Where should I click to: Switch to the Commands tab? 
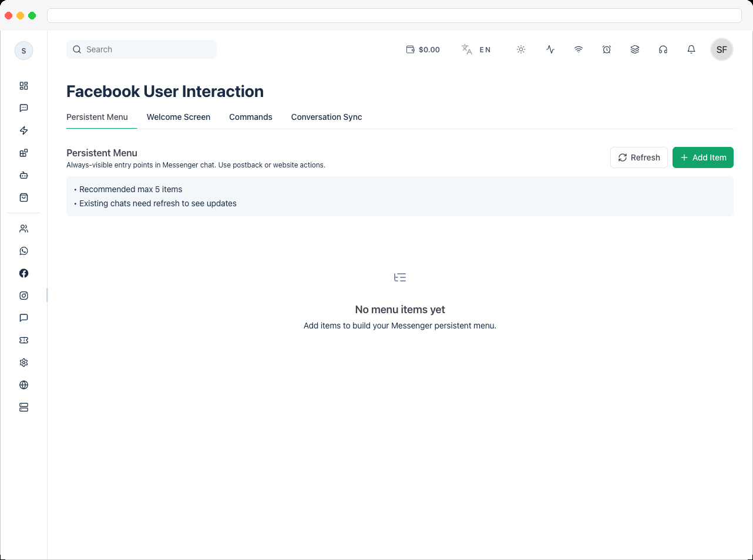pyautogui.click(x=251, y=117)
